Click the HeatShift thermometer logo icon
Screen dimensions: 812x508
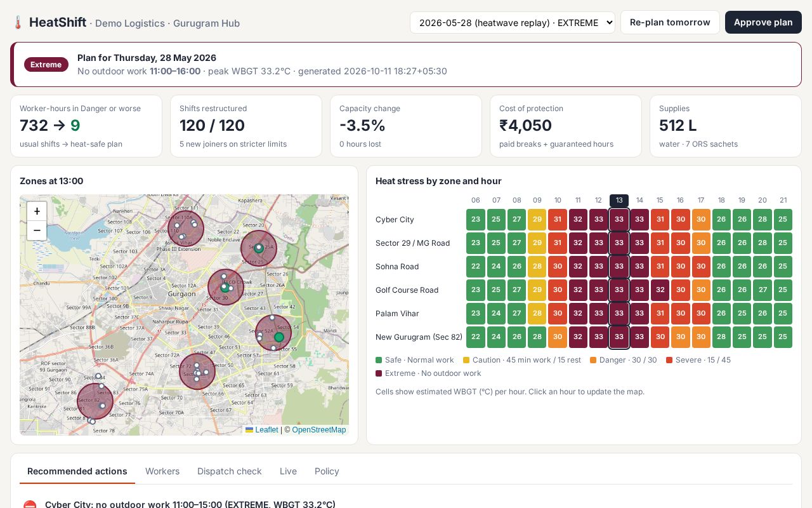17,23
